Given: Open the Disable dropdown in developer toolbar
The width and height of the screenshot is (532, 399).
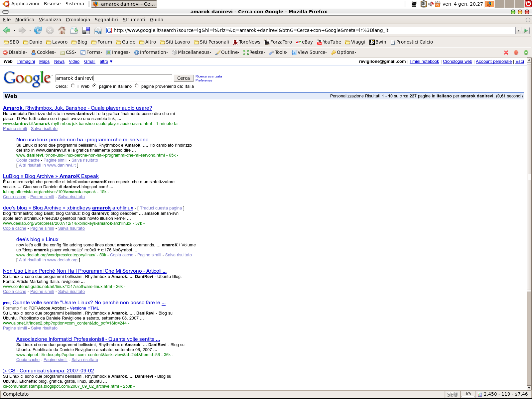Looking at the screenshot, I should pyautogui.click(x=15, y=53).
